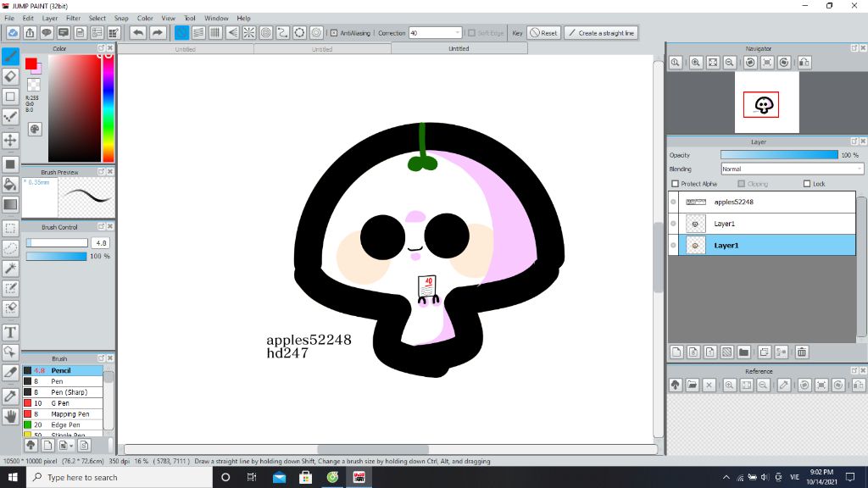The width and height of the screenshot is (868, 488).
Task: Hide the apples52248 layer
Action: pos(673,202)
